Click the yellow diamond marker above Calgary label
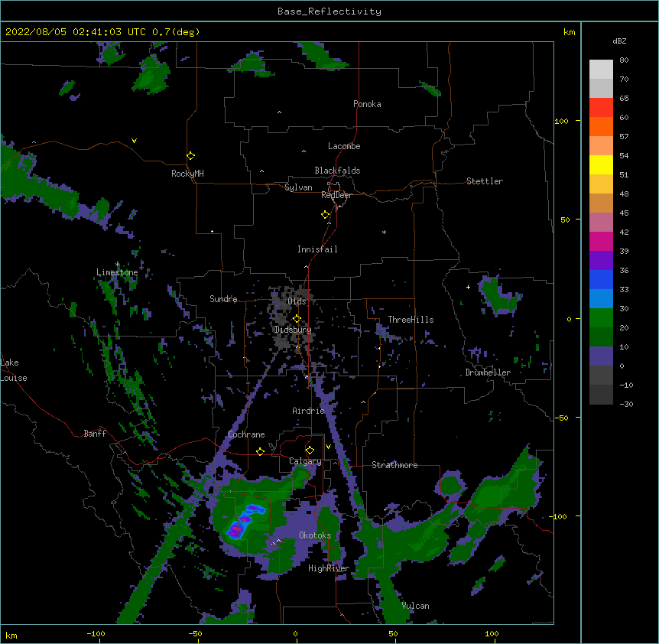This screenshot has width=659, height=644. 310,450
